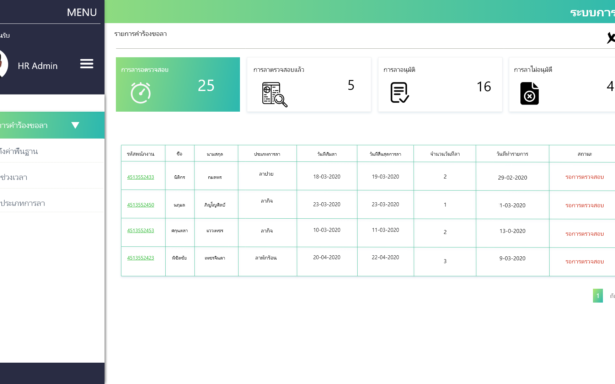
Task: Click the start date cell 23-03-2020
Action: coord(327,204)
